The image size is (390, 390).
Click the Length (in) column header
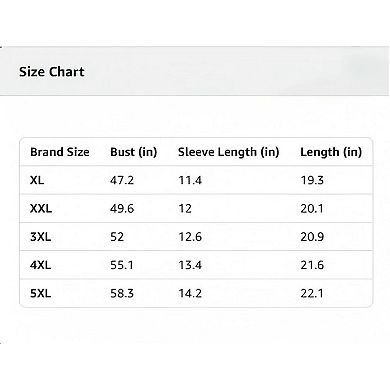[331, 152]
